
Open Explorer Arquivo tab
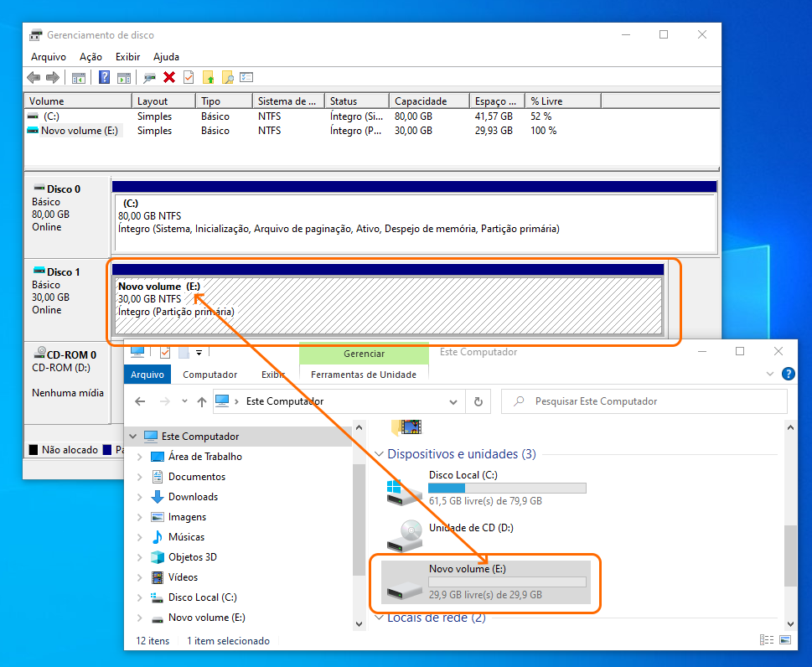point(147,375)
